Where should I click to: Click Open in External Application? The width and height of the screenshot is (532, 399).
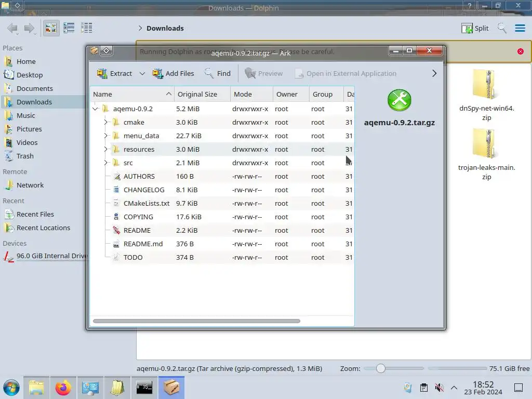coord(345,73)
